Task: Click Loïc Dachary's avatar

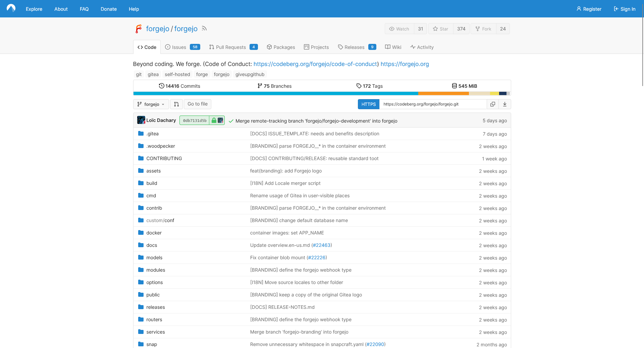Action: coord(141,120)
